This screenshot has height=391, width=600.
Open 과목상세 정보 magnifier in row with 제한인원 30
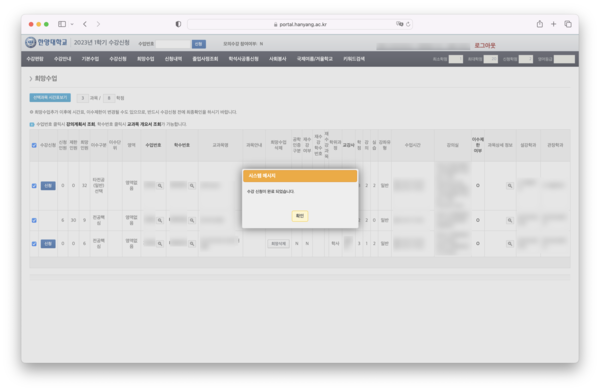[x=510, y=220]
